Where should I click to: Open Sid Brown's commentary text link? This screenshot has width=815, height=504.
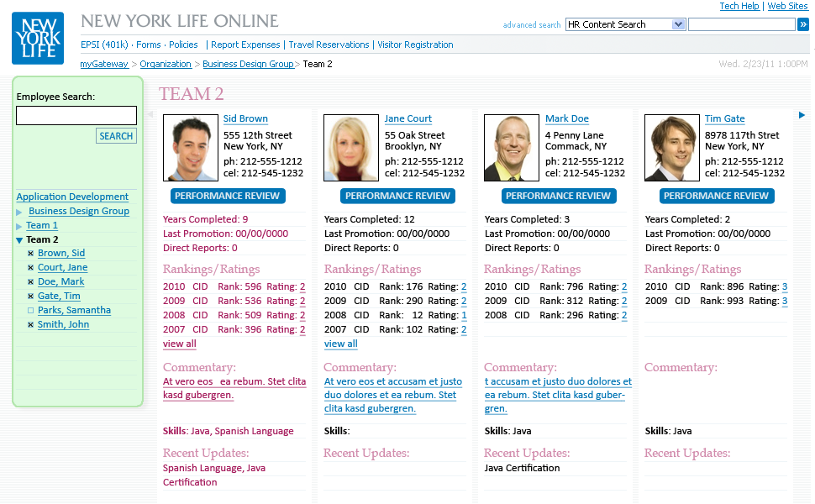pos(234,388)
